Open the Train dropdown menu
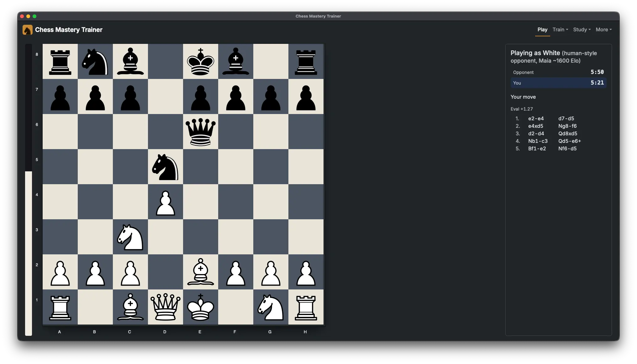 point(560,29)
